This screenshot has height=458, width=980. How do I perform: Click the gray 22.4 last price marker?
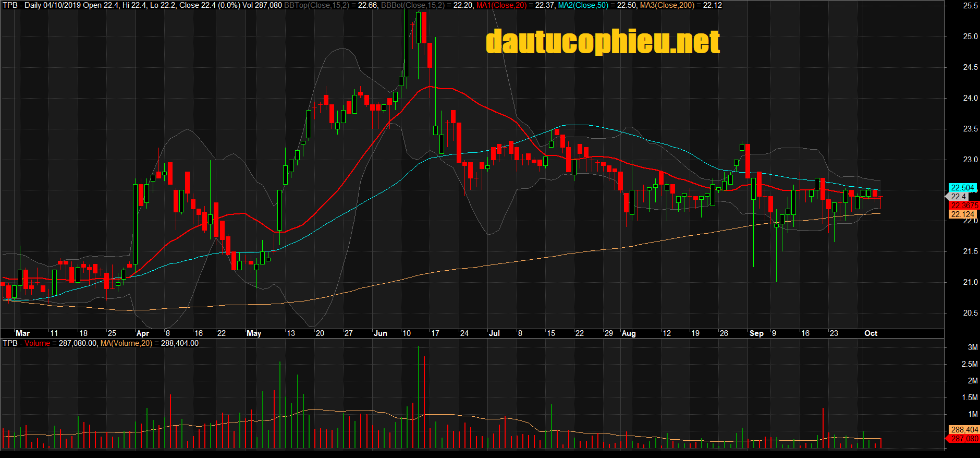958,197
